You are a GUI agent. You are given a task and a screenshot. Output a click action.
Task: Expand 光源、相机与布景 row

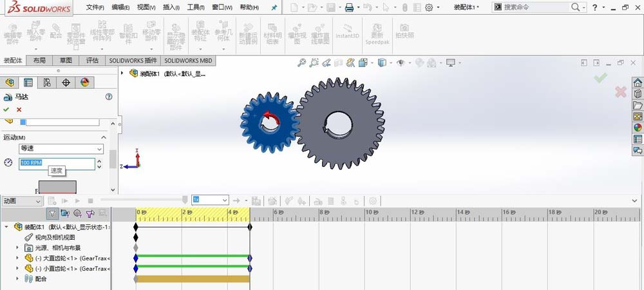tap(17, 247)
